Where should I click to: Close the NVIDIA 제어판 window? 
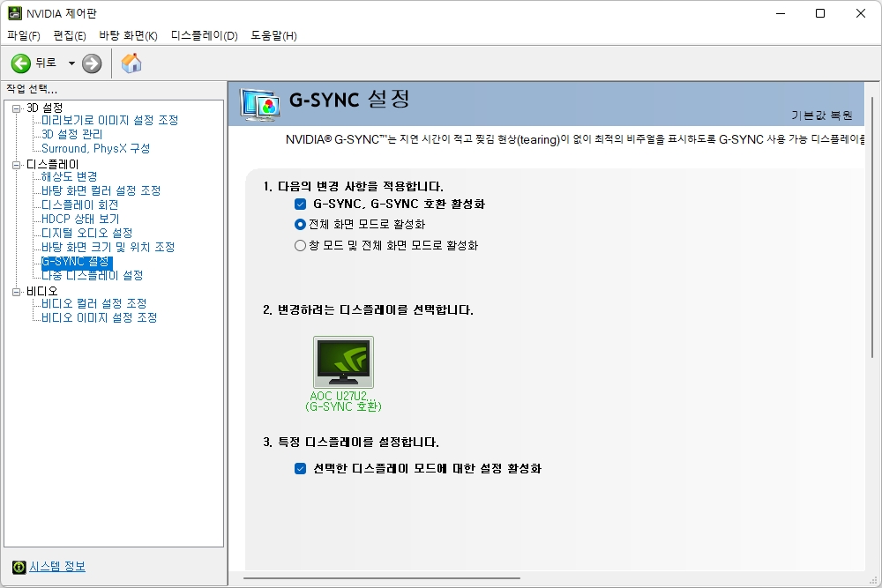tap(861, 13)
